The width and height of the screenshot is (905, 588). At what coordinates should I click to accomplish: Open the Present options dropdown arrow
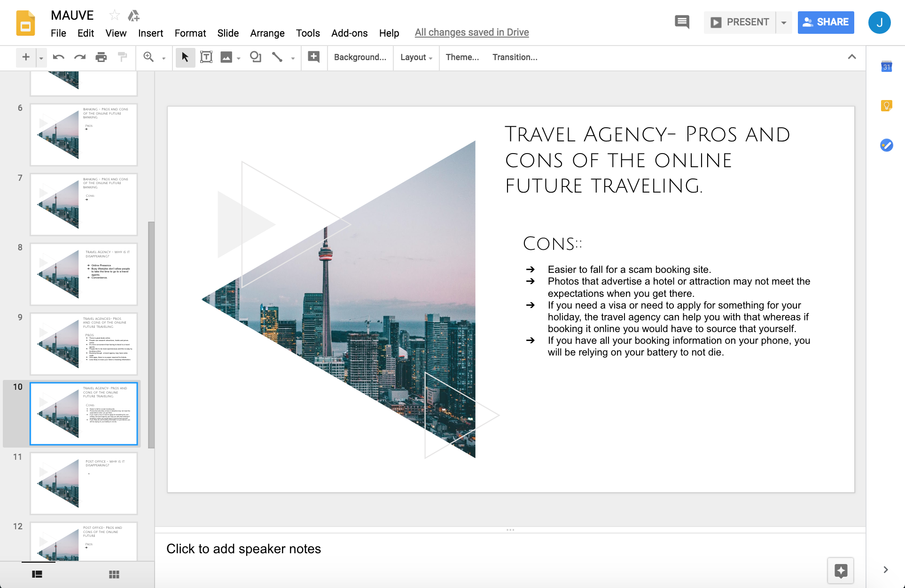[x=784, y=23]
